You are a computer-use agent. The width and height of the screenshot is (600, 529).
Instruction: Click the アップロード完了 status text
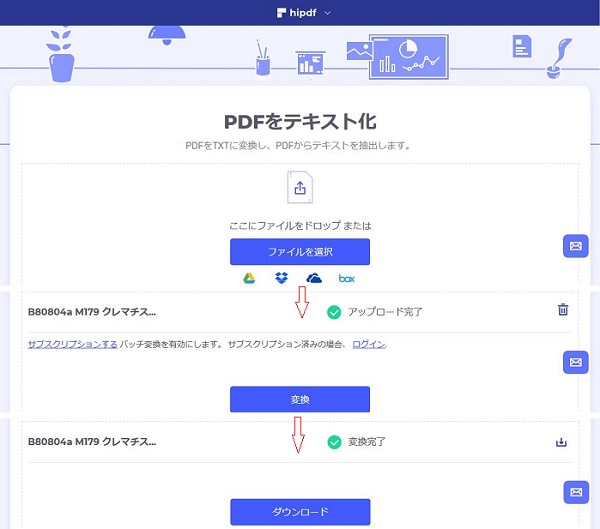tap(385, 312)
